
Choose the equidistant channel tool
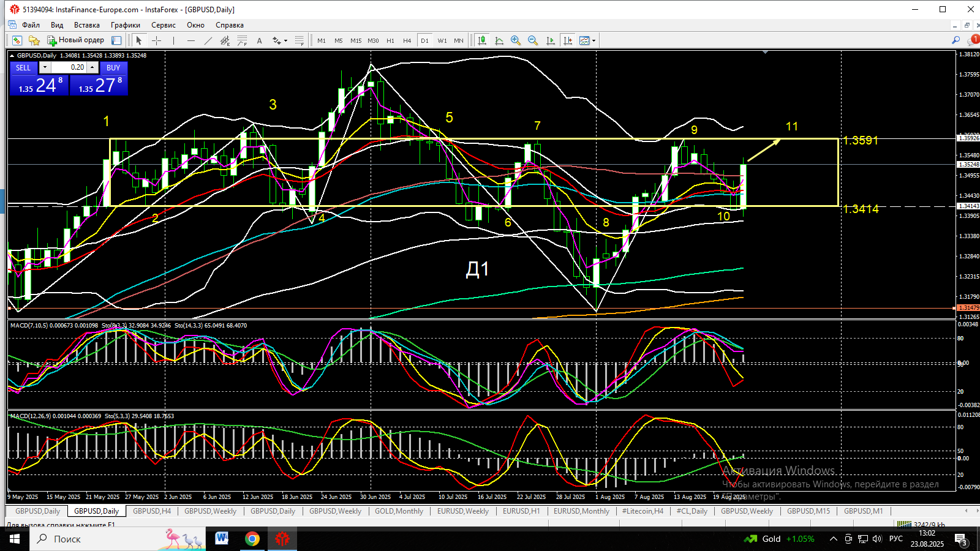[225, 40]
